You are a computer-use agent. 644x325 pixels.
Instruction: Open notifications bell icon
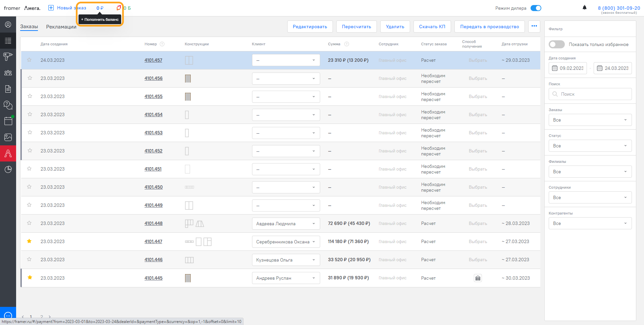(585, 7)
